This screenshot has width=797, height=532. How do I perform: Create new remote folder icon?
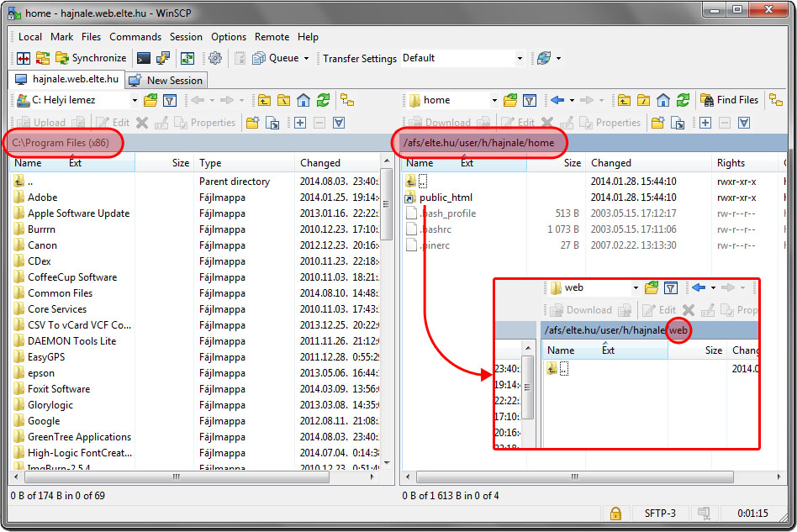[658, 123]
